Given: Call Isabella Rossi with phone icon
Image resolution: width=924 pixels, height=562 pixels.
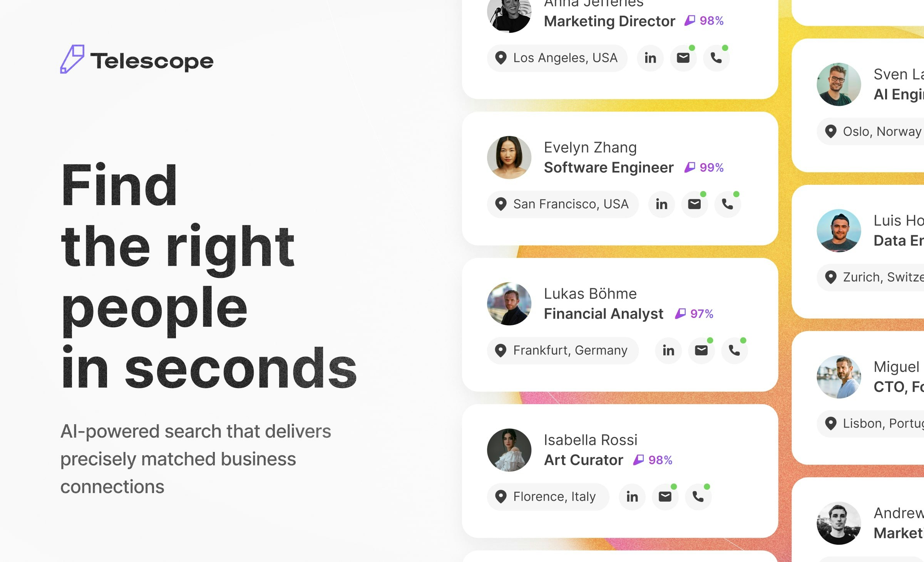Looking at the screenshot, I should pyautogui.click(x=698, y=497).
